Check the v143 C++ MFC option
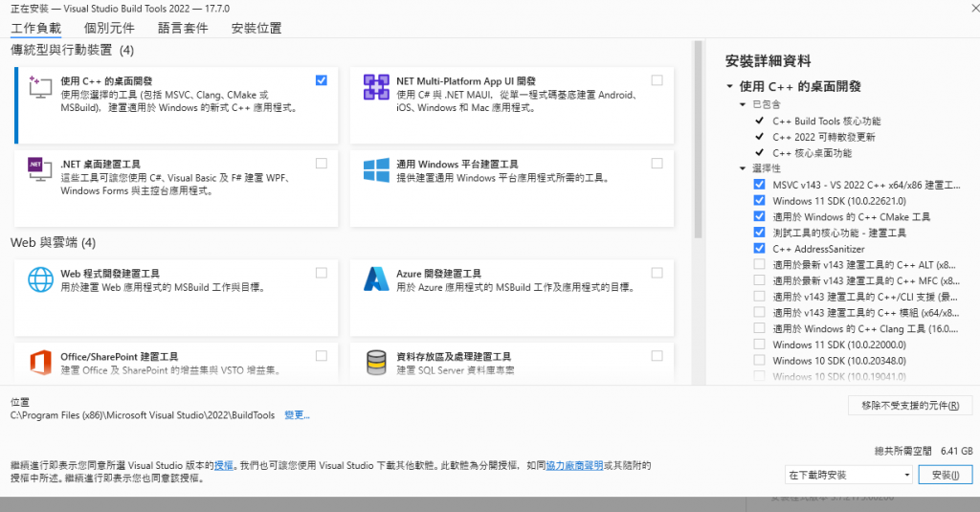Viewport: 980px width, 512px height. [759, 280]
